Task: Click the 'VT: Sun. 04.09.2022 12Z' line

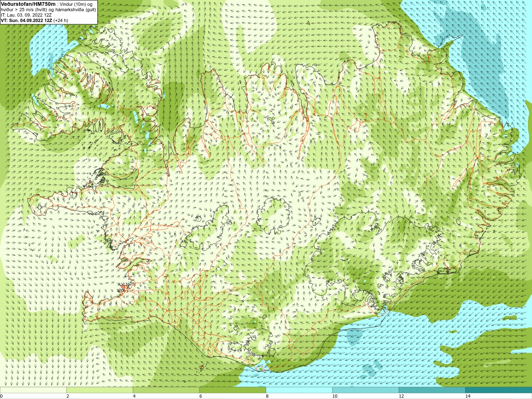Action: tap(27, 20)
